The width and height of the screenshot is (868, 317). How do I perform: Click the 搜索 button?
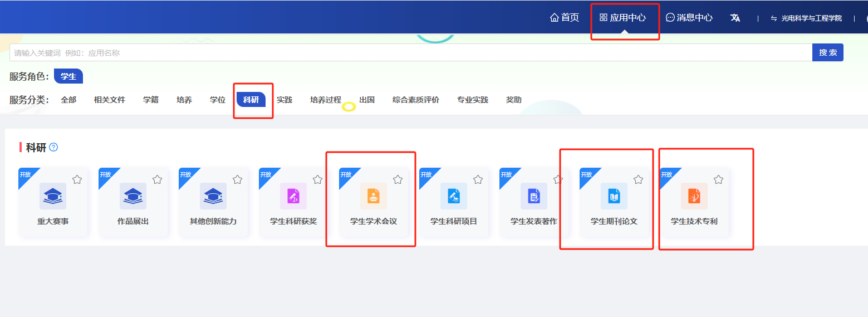[x=828, y=52]
